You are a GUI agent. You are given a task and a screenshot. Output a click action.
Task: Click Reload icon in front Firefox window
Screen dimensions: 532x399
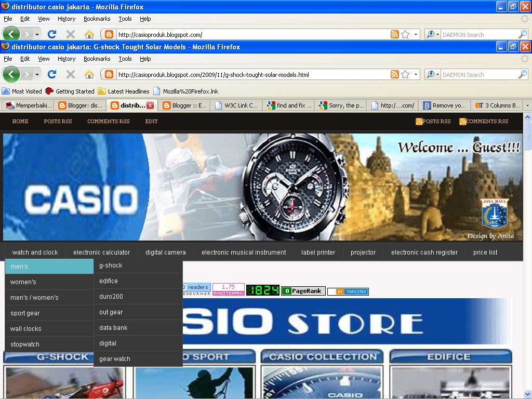coord(51,74)
